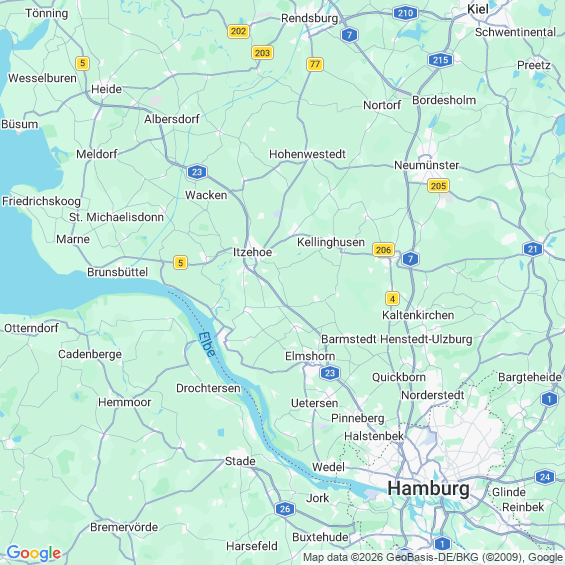
Task: Click the A 23 shield near Elmshorn
Action: (330, 373)
